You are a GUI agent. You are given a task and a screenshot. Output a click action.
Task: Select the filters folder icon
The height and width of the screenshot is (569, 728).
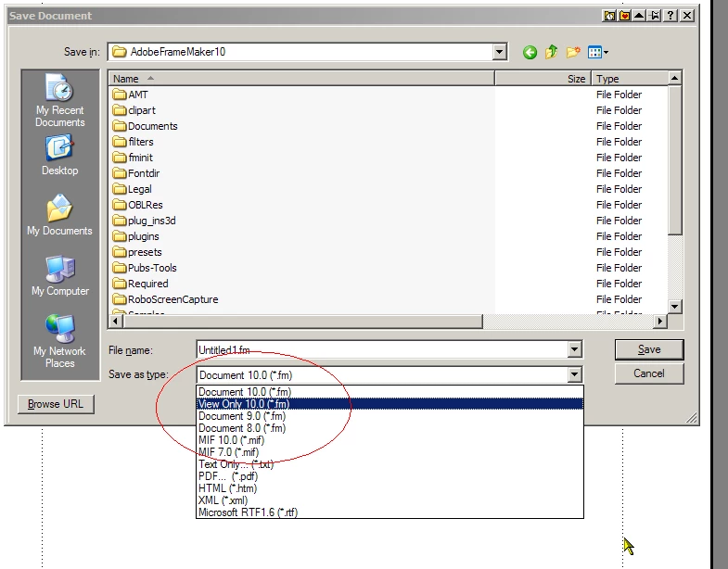pos(120,142)
